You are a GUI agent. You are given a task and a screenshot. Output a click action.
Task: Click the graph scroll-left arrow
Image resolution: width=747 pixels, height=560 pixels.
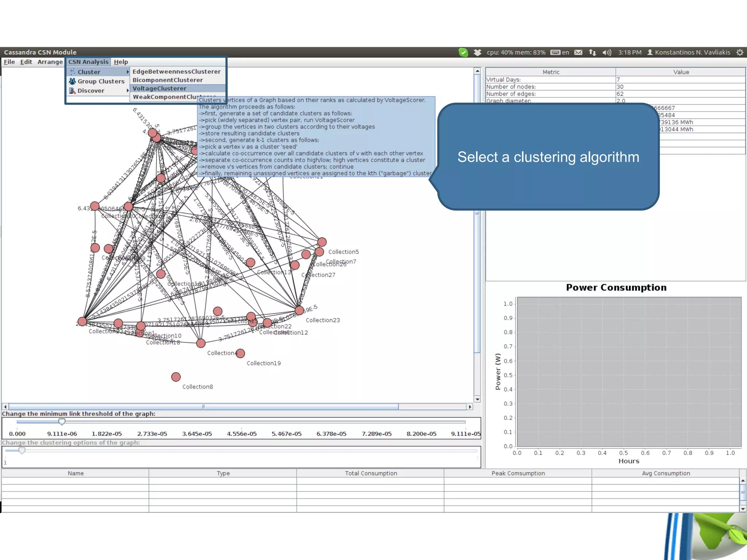[x=5, y=407]
